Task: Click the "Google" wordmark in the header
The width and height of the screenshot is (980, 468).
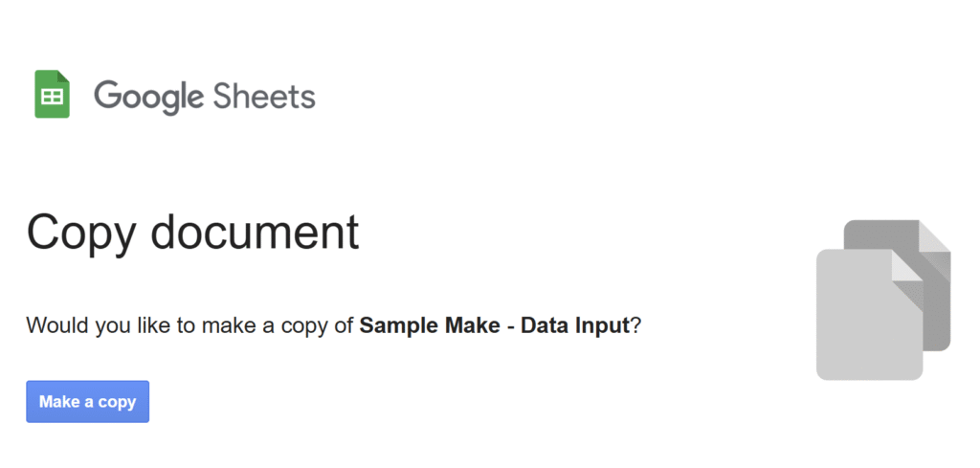Action: pos(148,96)
